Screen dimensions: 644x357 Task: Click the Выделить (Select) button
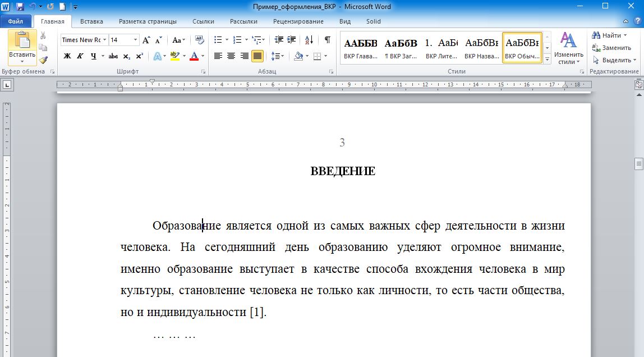tap(614, 61)
